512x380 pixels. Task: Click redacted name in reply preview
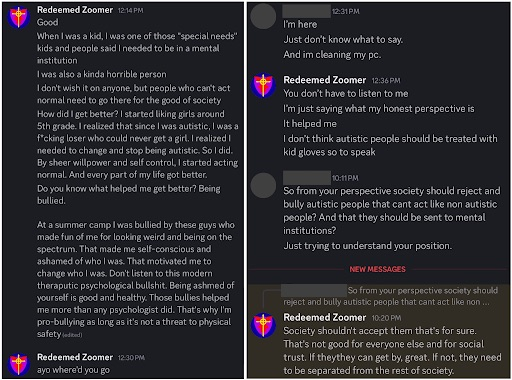click(x=314, y=290)
